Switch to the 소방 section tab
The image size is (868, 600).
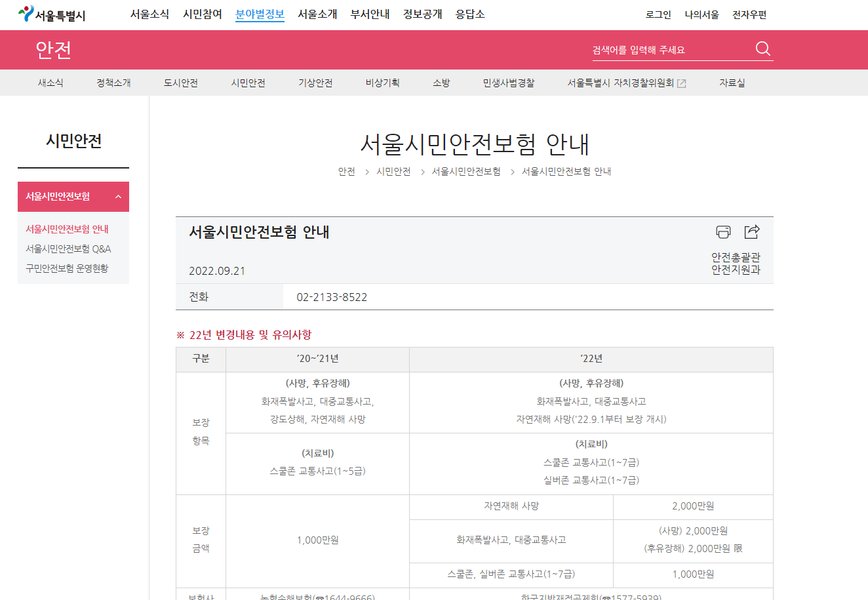[x=441, y=82]
